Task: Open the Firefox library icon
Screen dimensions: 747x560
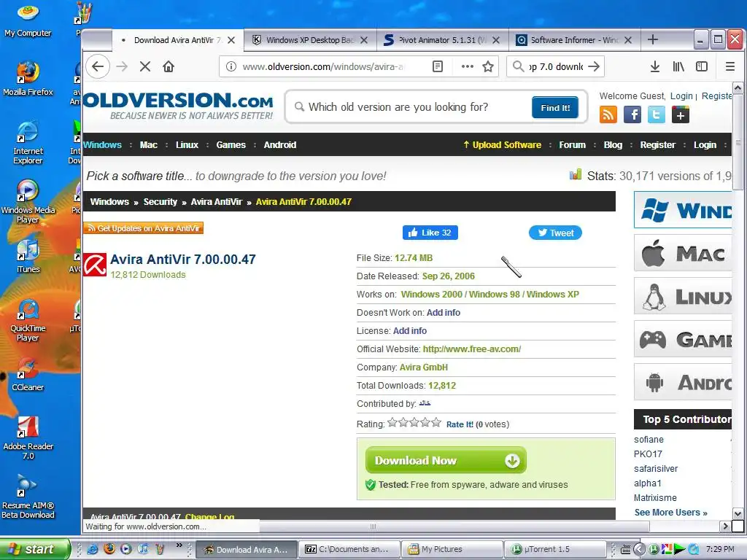Action: pos(678,66)
